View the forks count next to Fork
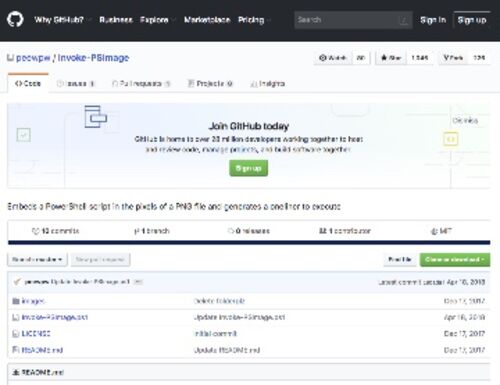The width and height of the screenshot is (500, 385). 479,58
